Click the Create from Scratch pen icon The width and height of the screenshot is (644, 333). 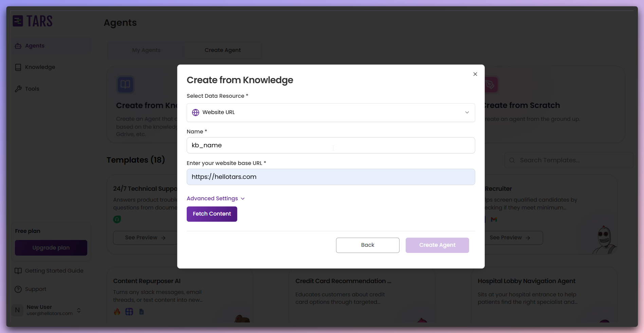click(x=490, y=84)
